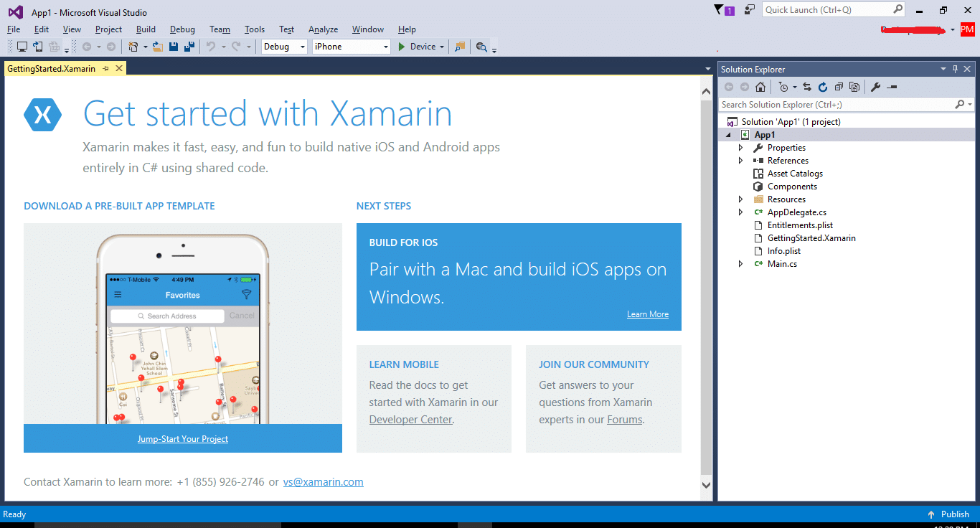The image size is (980, 528).
Task: Click the Save All icon
Action: tap(189, 47)
